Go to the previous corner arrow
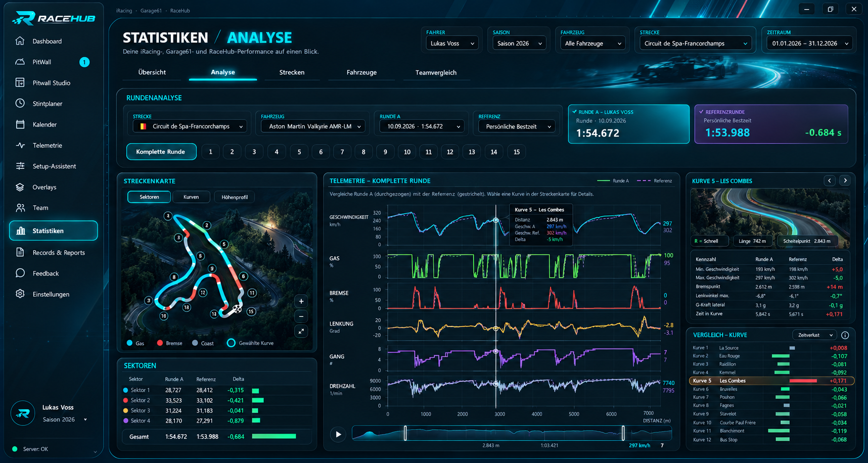Screen dimensions: 868x463 coord(830,180)
